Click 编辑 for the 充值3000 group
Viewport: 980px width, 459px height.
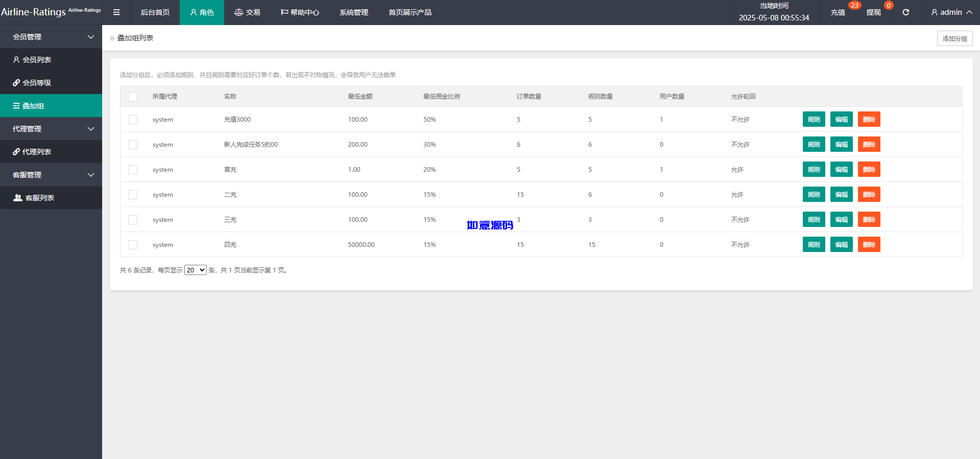(842, 119)
